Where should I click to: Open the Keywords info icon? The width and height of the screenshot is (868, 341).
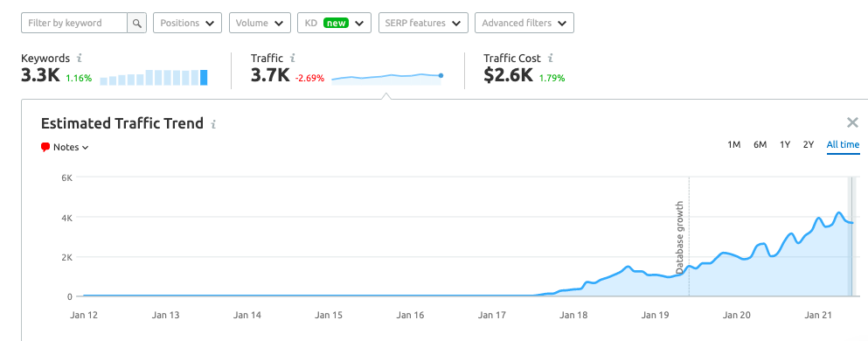click(80, 58)
